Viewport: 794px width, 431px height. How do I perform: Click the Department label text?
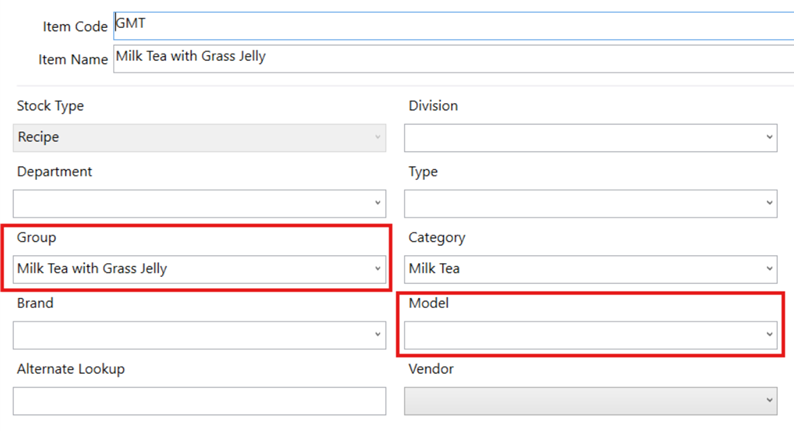[54, 172]
